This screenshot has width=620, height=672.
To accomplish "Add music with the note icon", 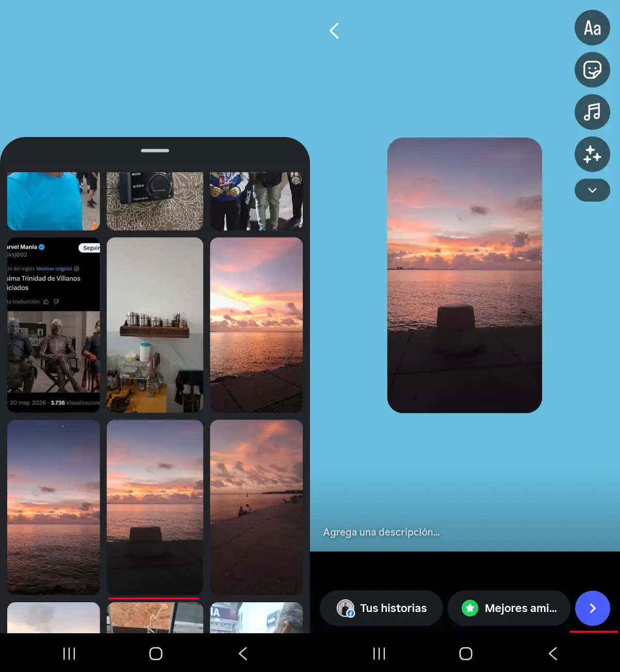I will (x=592, y=112).
